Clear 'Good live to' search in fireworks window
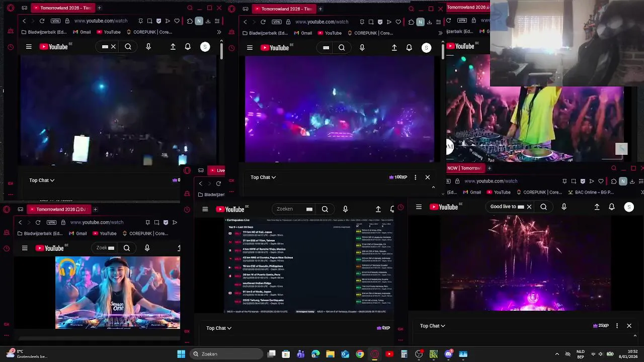The height and width of the screenshot is (362, 644). click(x=529, y=207)
